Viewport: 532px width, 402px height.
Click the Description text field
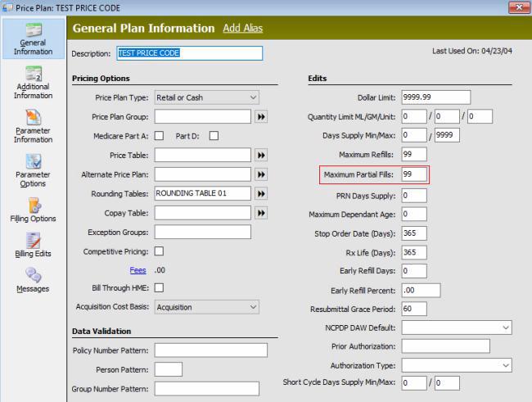[190, 53]
